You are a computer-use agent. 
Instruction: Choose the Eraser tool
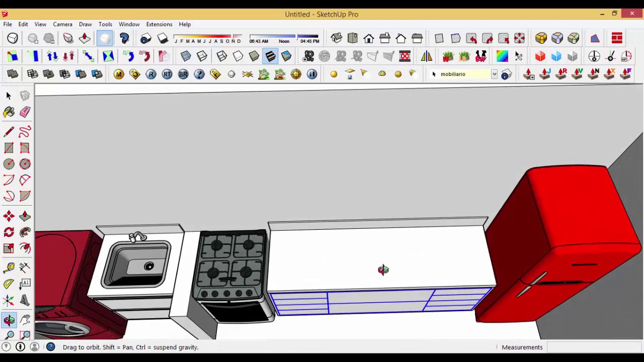[25, 112]
